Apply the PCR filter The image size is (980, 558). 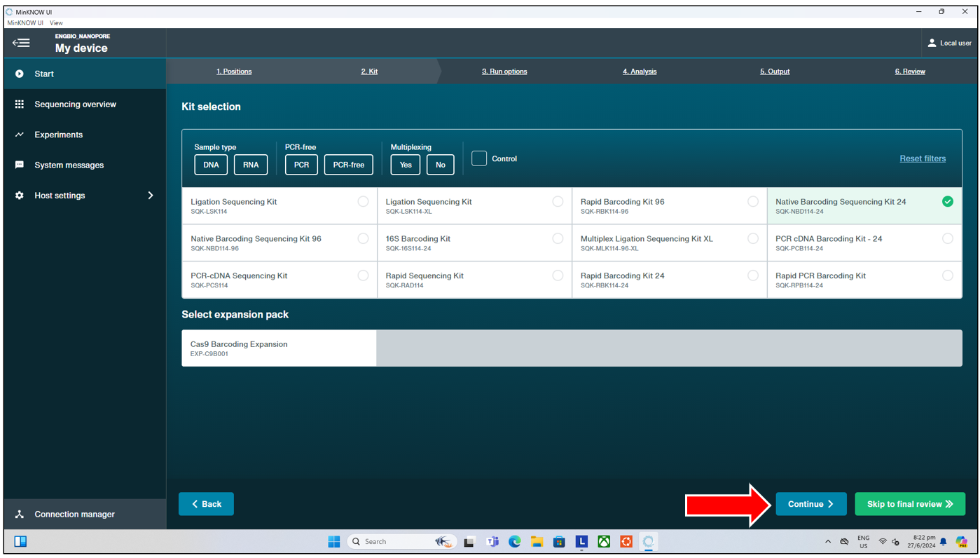(301, 165)
